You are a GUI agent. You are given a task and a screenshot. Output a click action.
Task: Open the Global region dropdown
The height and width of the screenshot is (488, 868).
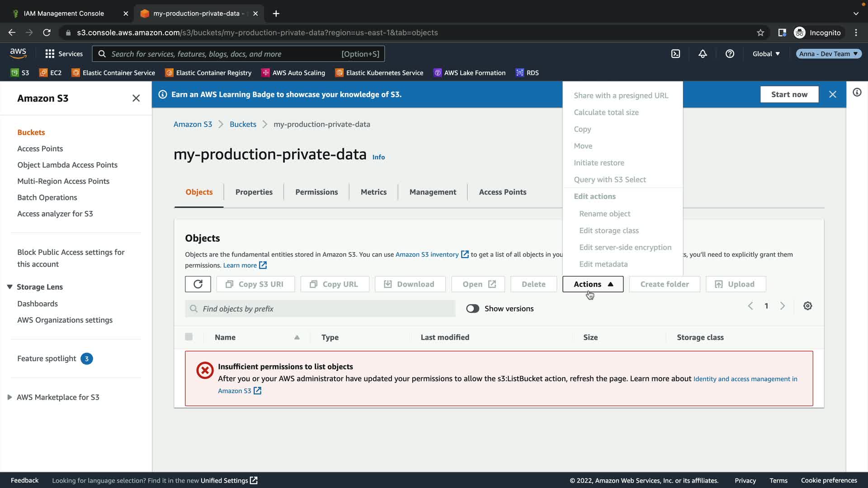tap(766, 54)
